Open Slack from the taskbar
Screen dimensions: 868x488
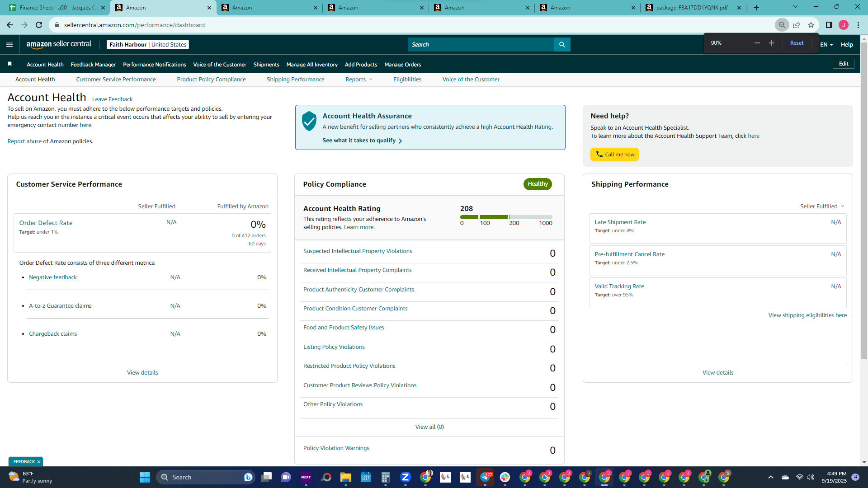click(x=505, y=477)
